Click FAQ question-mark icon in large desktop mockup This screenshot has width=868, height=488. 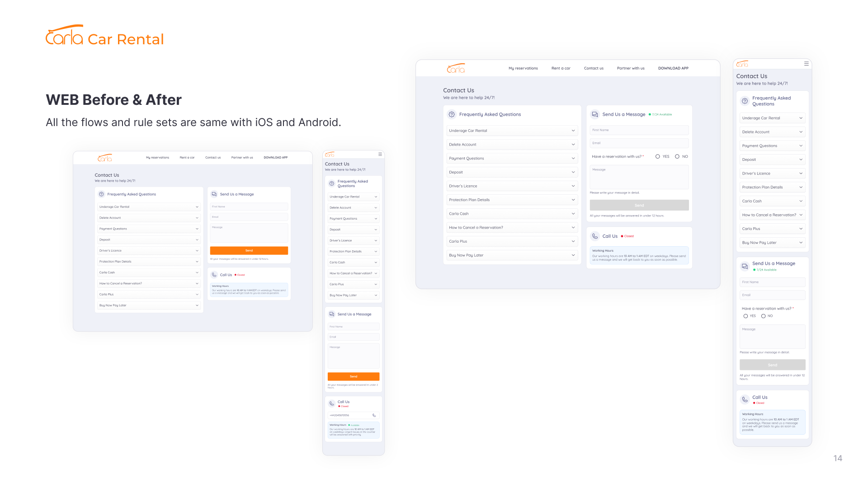click(x=452, y=115)
